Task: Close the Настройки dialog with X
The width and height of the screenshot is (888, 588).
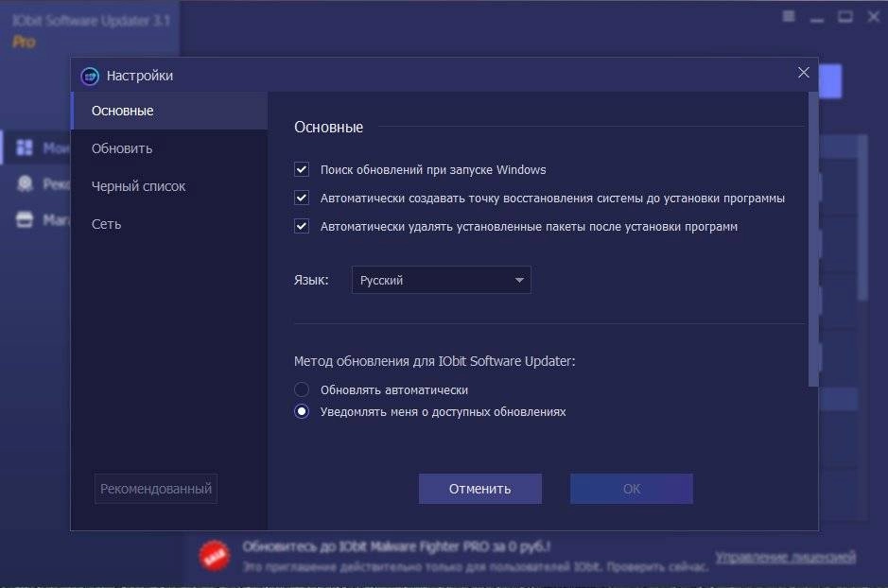Action: 804,73
